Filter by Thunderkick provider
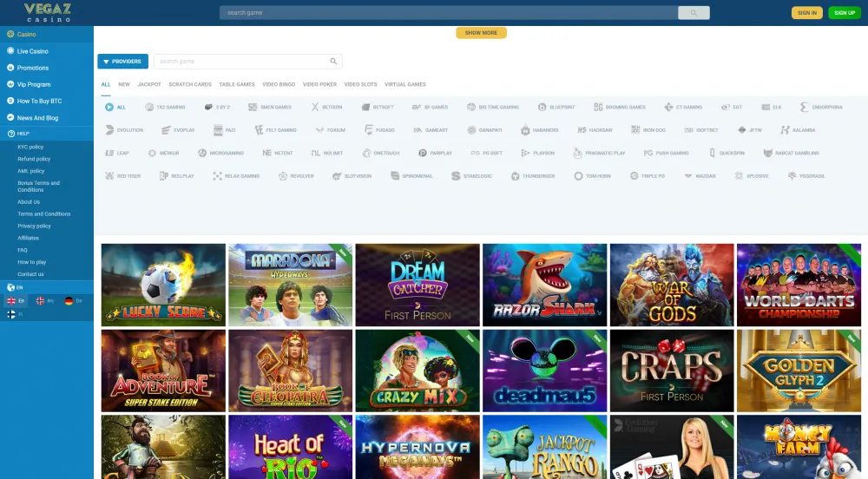The height and width of the screenshot is (479, 868). [533, 176]
